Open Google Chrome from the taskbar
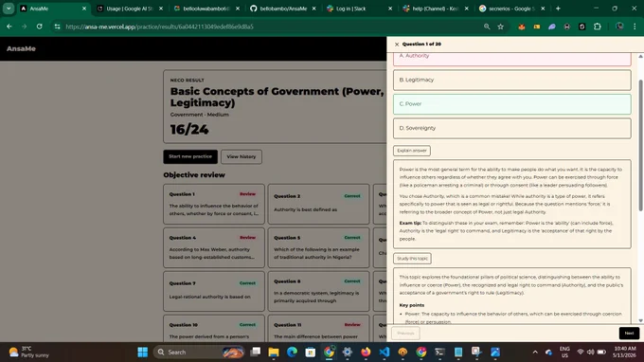The height and width of the screenshot is (362, 644). (329, 353)
